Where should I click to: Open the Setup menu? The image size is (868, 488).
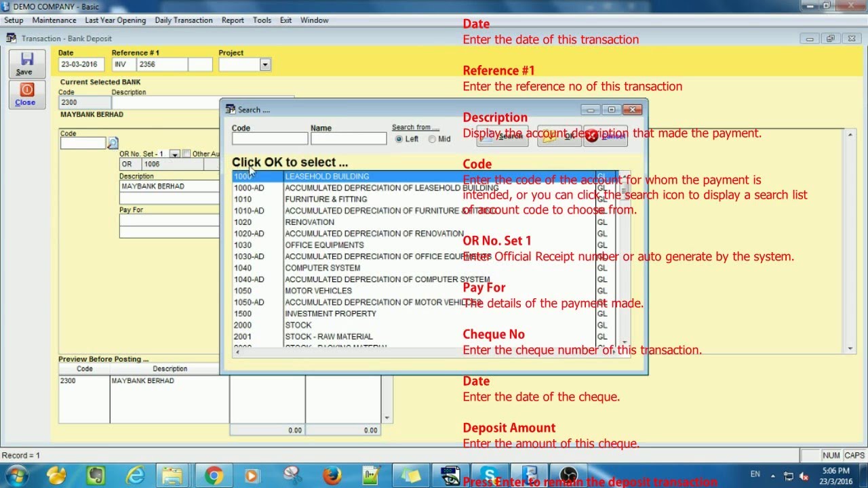pos(14,20)
